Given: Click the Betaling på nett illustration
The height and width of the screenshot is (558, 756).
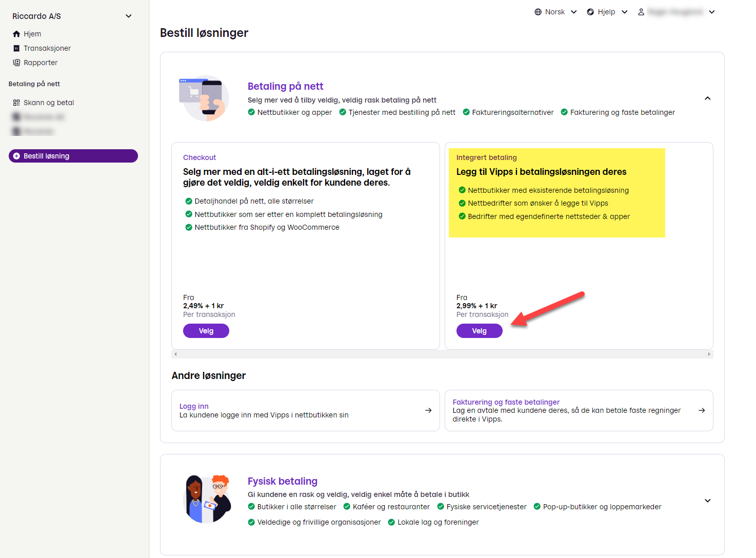Looking at the screenshot, I should [204, 98].
